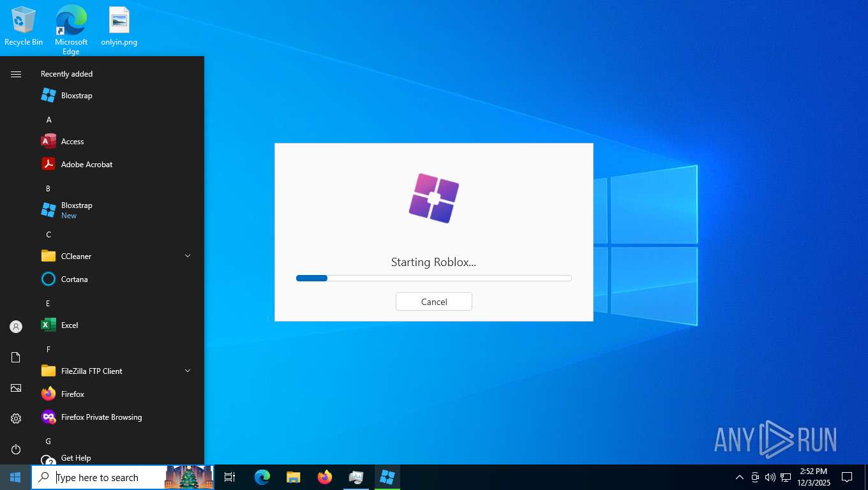
Task: Expand the Start menu hamburger button
Action: click(x=16, y=74)
